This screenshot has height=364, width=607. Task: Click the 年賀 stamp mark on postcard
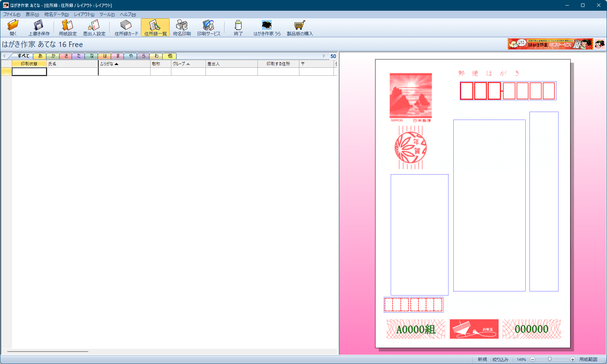411,148
